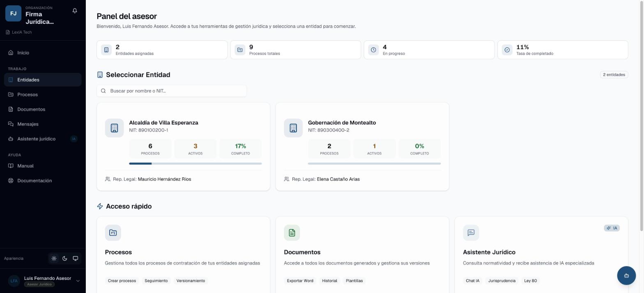Click the LexIA Tech label icon
The width and height of the screenshot is (644, 293).
pos(8,32)
